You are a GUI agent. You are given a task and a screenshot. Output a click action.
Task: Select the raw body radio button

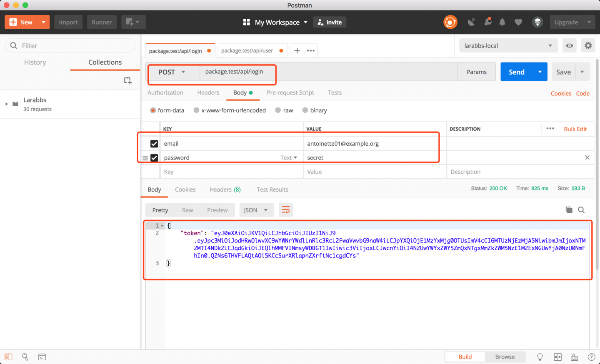(x=278, y=110)
